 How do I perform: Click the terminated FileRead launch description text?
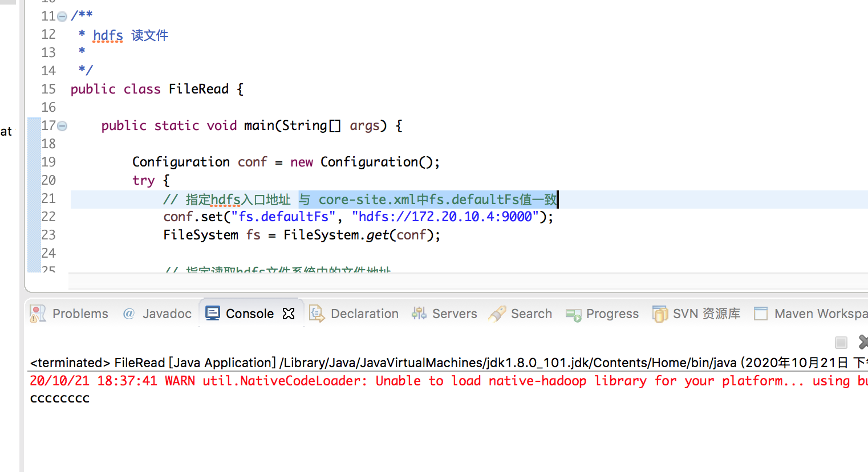tap(449, 363)
